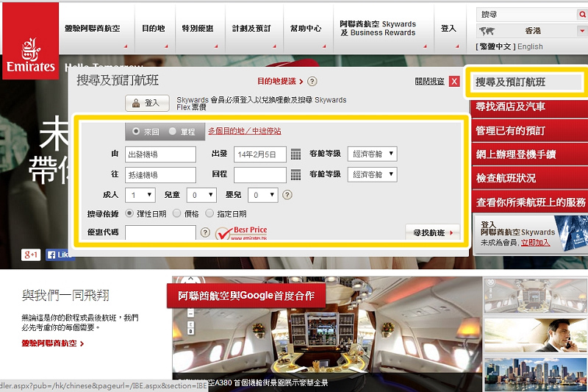Choose 彈性日期 search basis
This screenshot has width=588, height=392.
coord(129,213)
